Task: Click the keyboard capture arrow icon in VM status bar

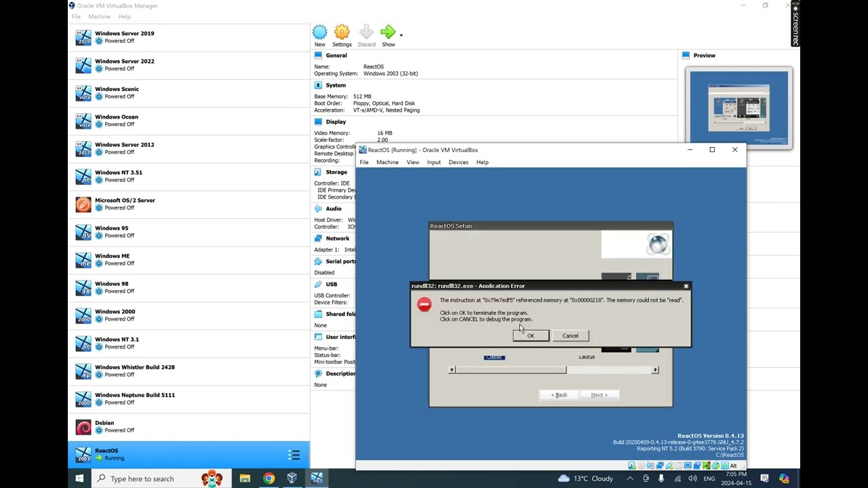Action: coord(725,466)
